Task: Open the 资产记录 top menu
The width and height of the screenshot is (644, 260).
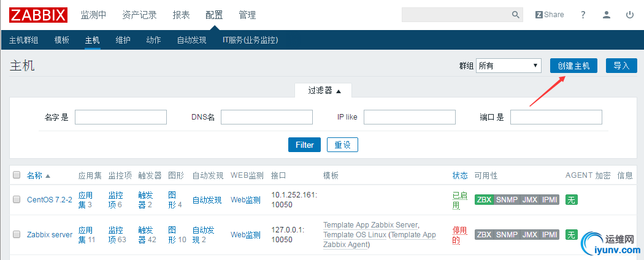Action: [140, 15]
